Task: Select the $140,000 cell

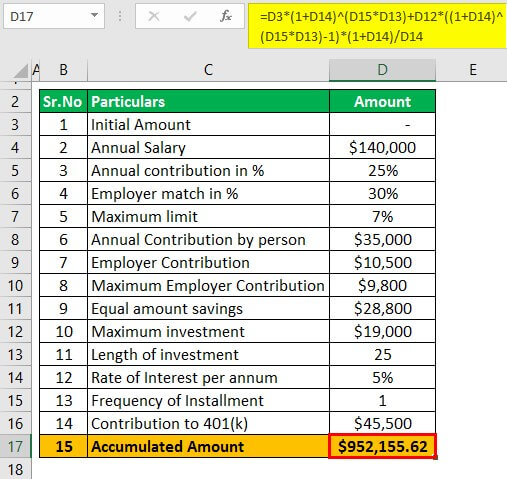Action: click(382, 147)
